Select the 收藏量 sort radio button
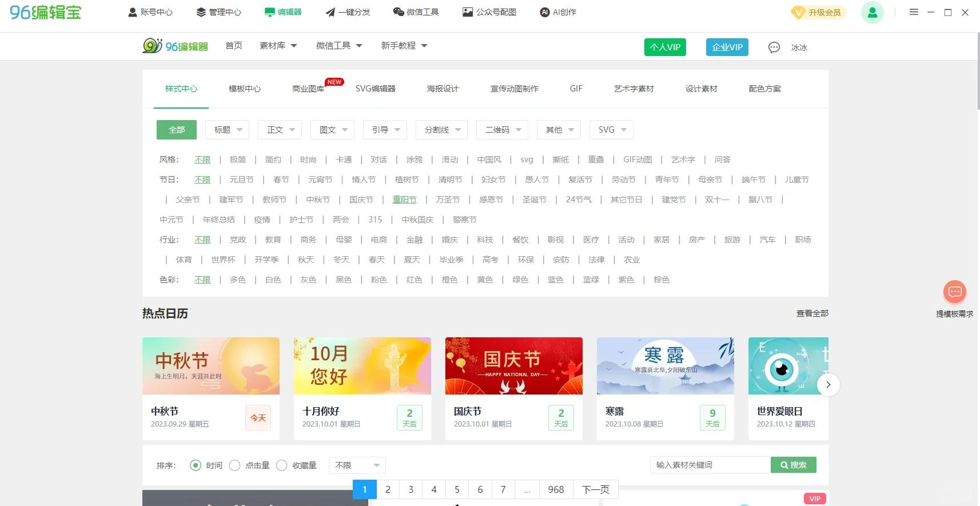The height and width of the screenshot is (506, 980). [x=281, y=465]
